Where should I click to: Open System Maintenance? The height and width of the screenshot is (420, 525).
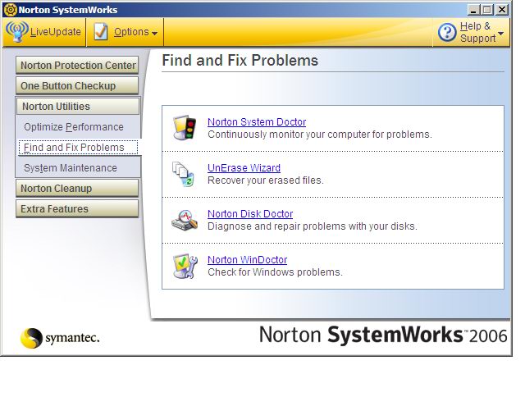pyautogui.click(x=71, y=168)
